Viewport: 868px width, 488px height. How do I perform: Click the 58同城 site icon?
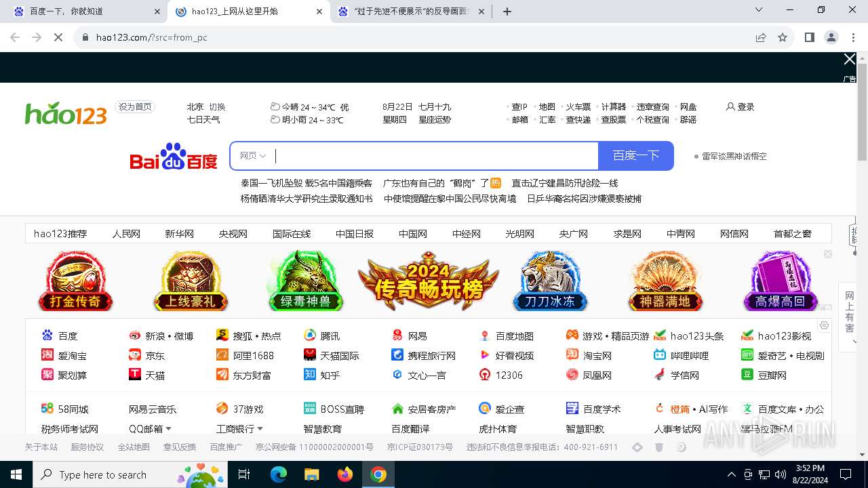click(47, 409)
